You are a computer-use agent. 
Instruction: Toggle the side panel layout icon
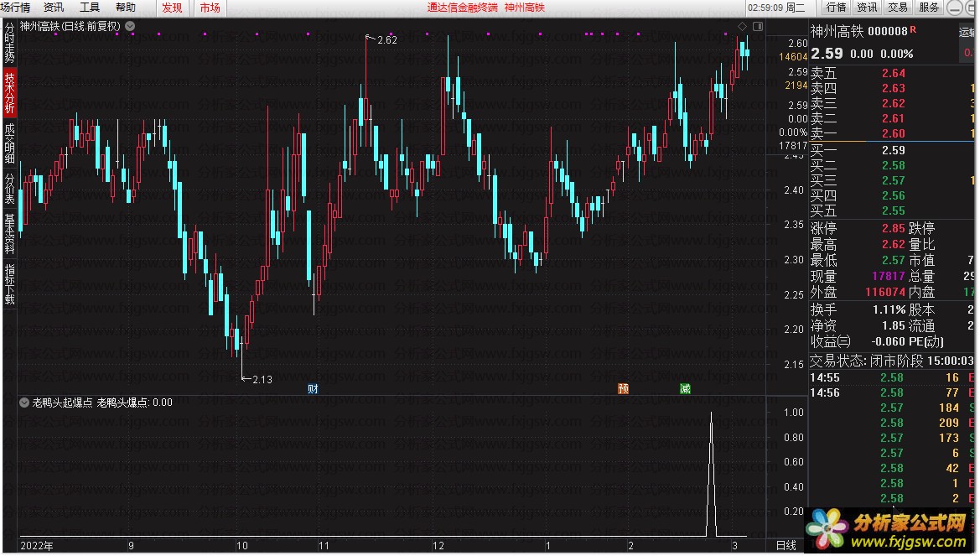[x=758, y=26]
